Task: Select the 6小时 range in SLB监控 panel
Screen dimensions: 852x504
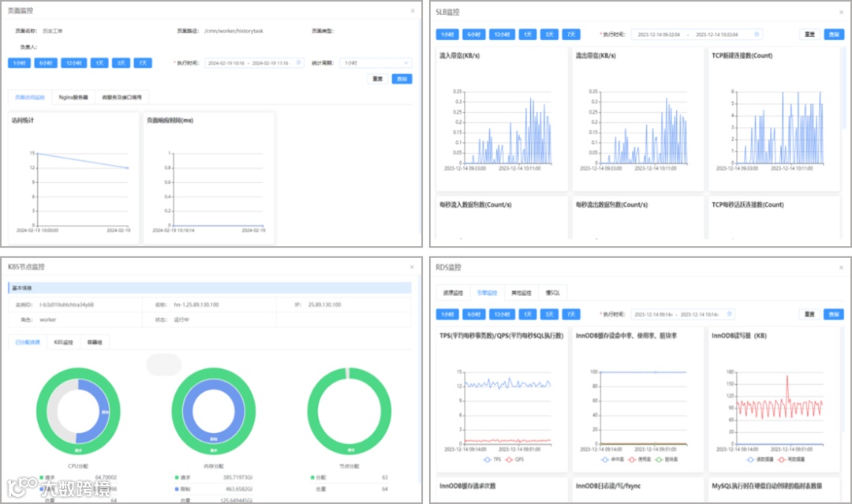Action: 474,34
